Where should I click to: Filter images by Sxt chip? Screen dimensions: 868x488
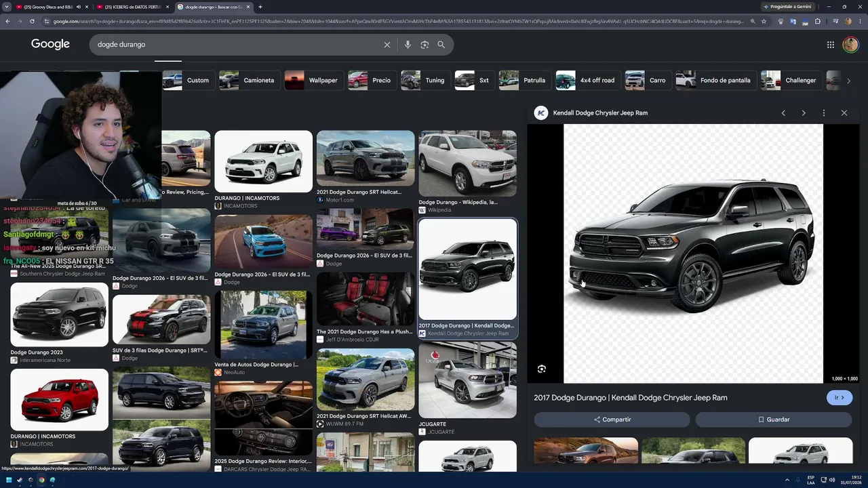coord(473,80)
